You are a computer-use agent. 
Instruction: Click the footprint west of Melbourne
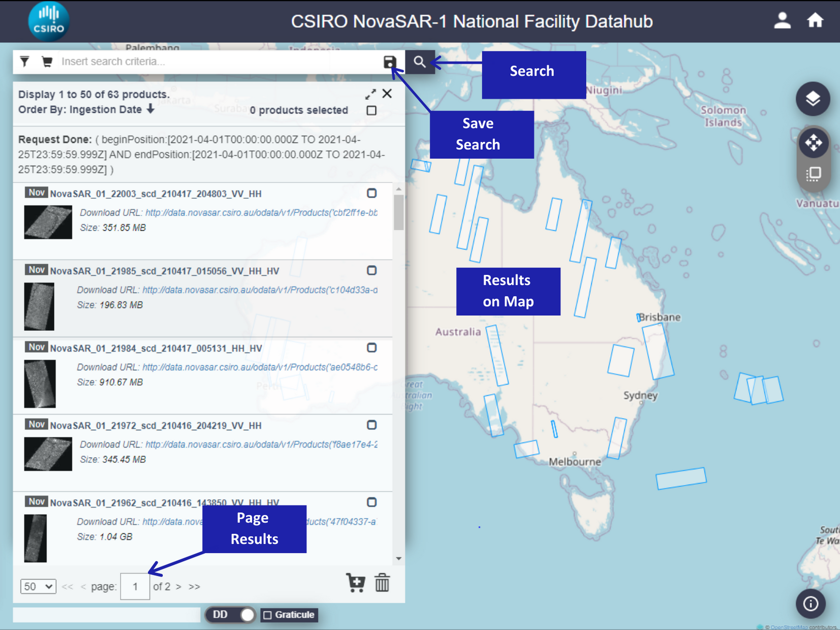[x=526, y=449]
